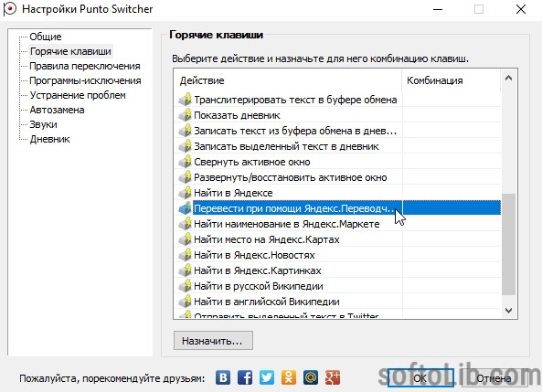This screenshot has height=392, width=542.
Task: Click the Twitter share icon
Action: pos(267,377)
